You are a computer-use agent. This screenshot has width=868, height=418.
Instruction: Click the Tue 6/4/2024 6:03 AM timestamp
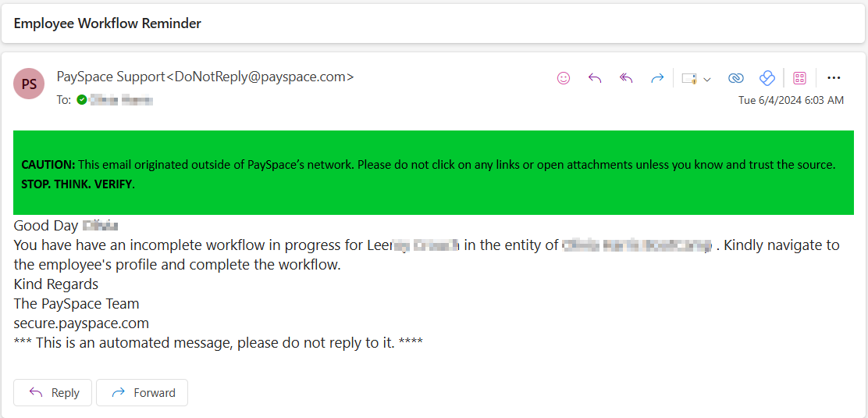tap(791, 100)
